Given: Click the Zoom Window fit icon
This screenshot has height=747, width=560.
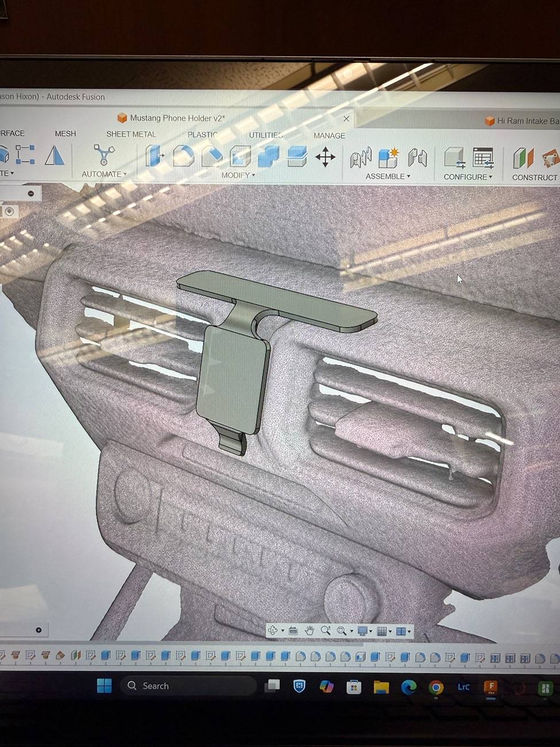Looking at the screenshot, I should point(342,631).
